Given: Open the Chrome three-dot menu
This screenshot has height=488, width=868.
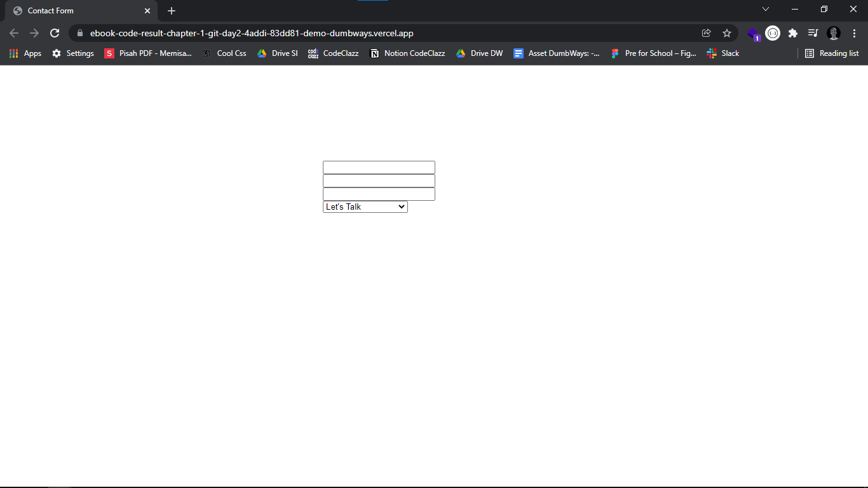Looking at the screenshot, I should [855, 33].
